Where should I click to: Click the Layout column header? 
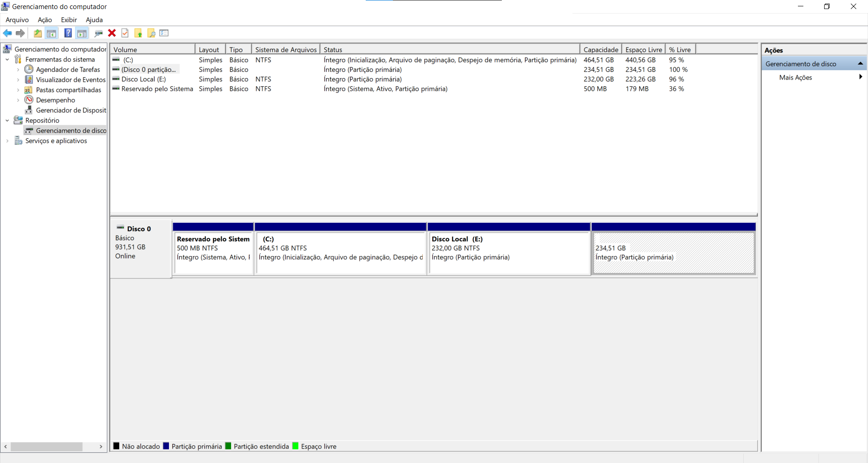coord(210,49)
